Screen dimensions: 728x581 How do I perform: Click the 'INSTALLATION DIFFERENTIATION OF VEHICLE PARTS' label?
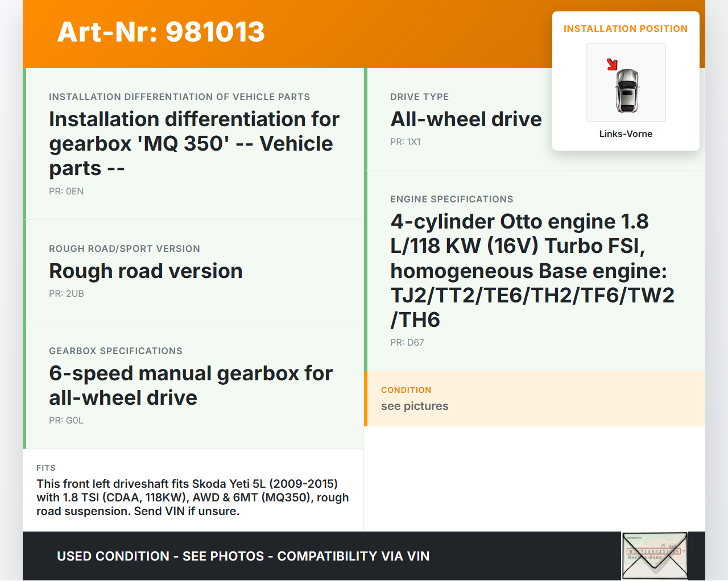tap(180, 97)
